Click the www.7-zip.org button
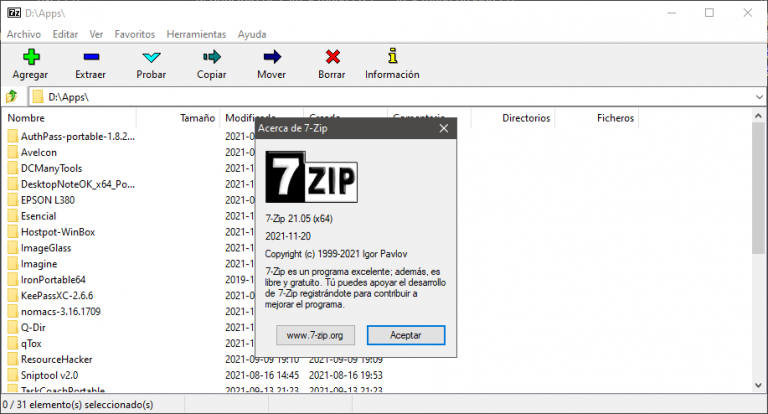This screenshot has width=768, height=414. tap(314, 335)
